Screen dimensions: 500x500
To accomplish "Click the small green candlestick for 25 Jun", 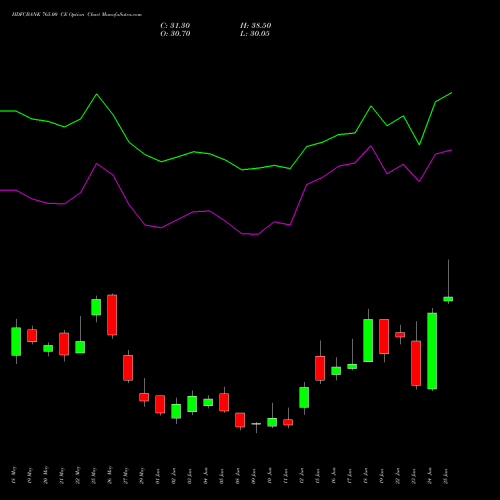I will point(448,299).
